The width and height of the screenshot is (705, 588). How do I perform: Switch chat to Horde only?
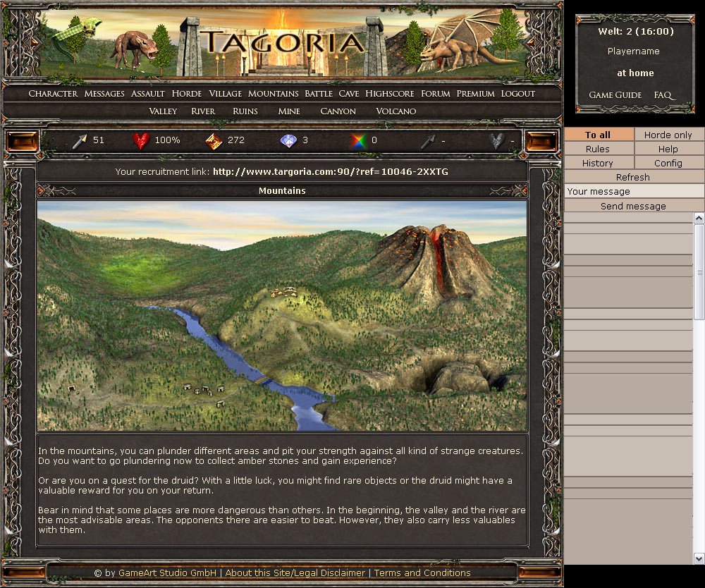[x=670, y=135]
